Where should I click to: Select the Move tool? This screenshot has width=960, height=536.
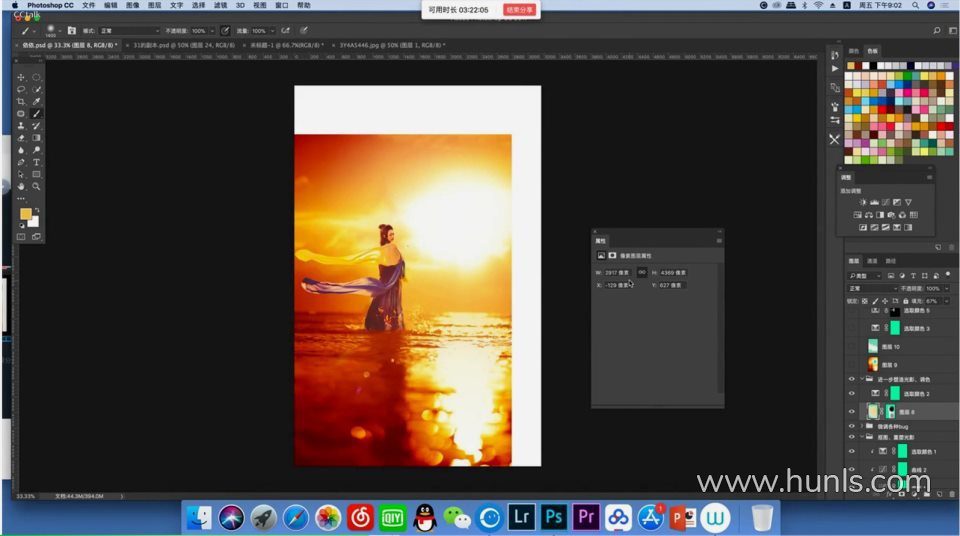click(x=21, y=77)
